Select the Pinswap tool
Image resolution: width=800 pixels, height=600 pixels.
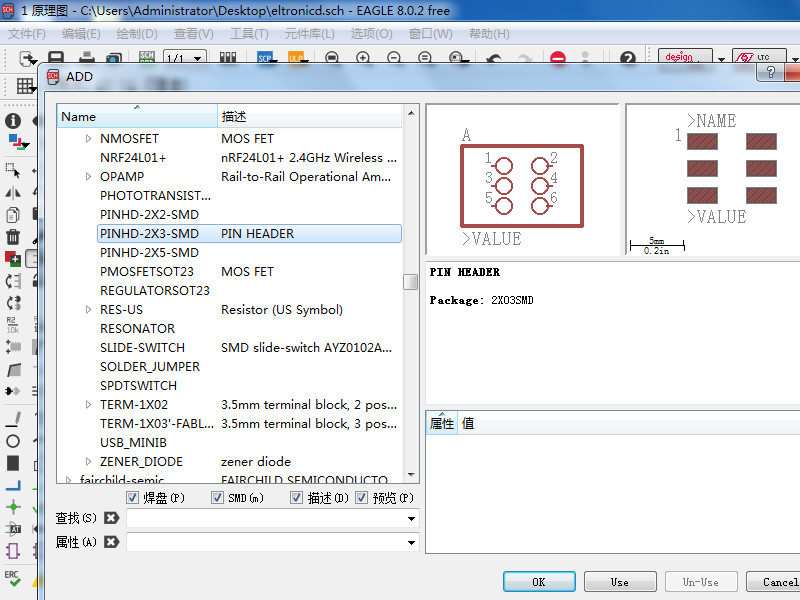13,281
